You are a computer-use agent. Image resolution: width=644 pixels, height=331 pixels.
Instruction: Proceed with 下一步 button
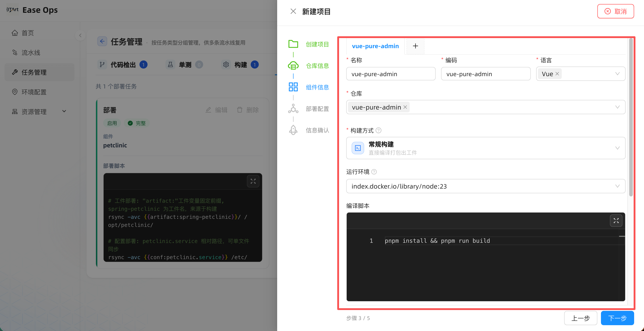point(617,318)
